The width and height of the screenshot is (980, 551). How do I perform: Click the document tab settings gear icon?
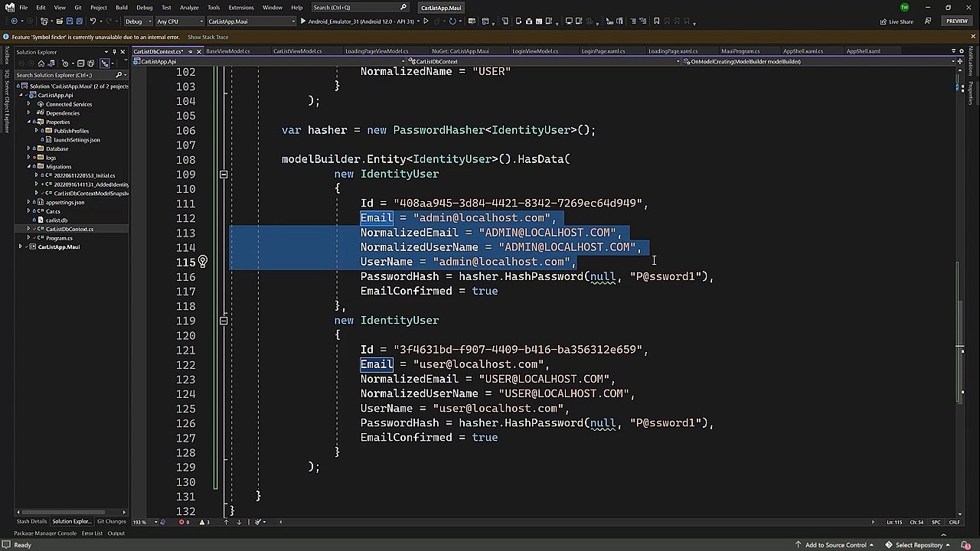962,51
